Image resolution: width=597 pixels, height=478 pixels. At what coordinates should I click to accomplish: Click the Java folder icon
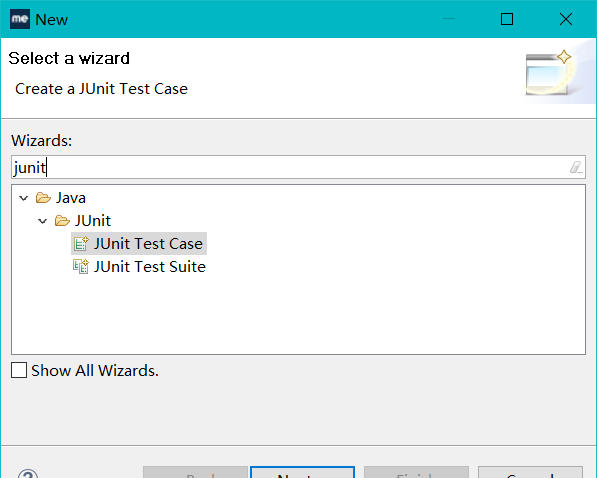coord(43,198)
